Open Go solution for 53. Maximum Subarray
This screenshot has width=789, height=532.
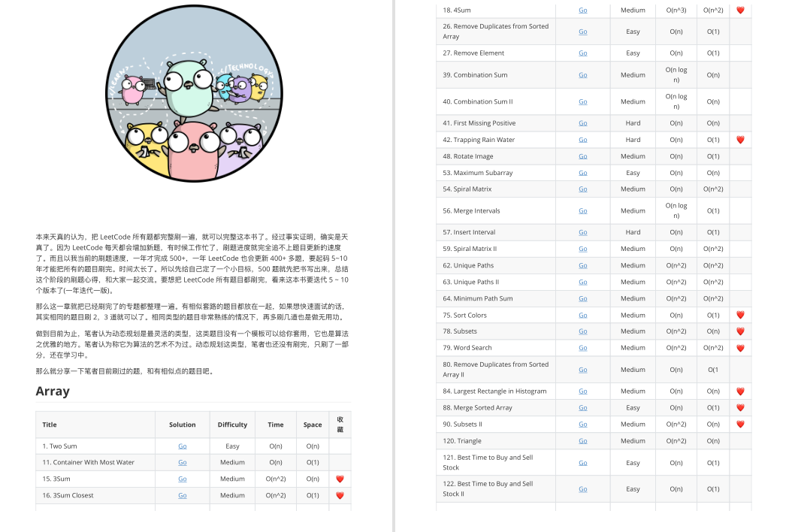[x=582, y=173]
